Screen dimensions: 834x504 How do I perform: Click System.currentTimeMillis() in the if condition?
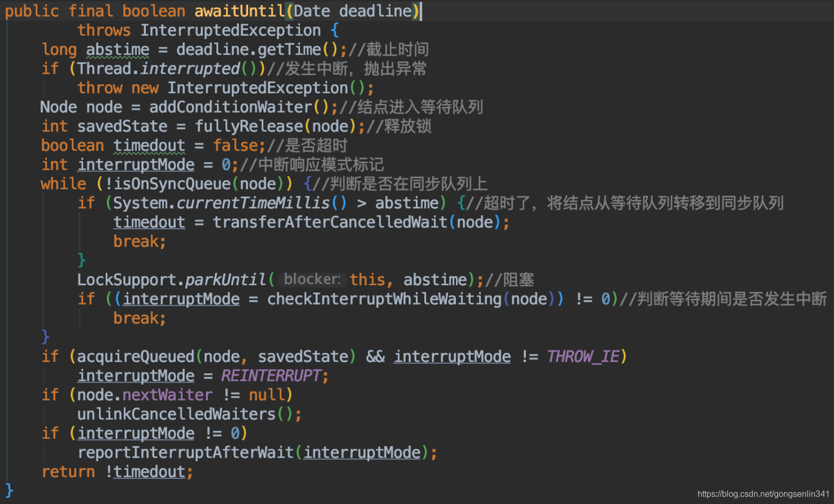230,203
